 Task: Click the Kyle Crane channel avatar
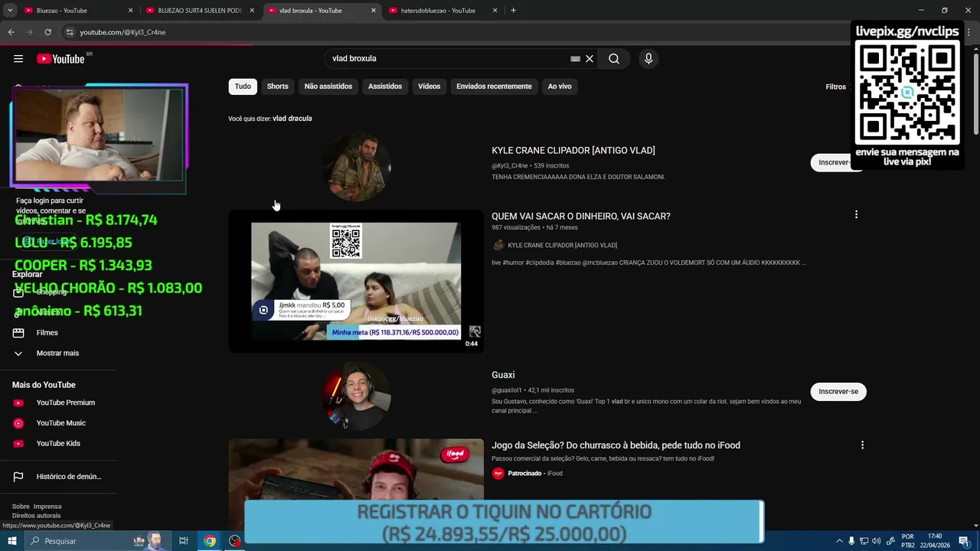(356, 167)
